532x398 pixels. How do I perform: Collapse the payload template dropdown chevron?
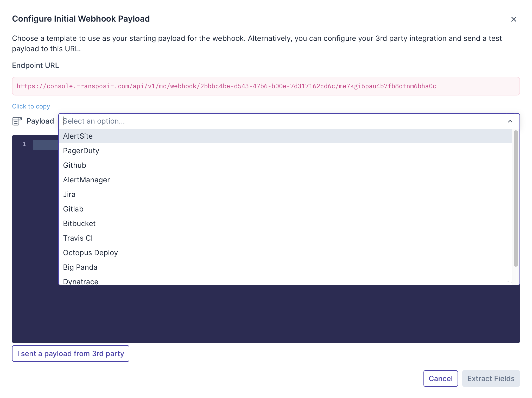point(510,121)
